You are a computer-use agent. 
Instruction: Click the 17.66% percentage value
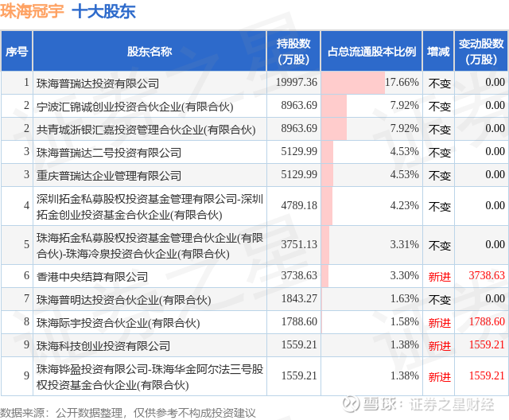pyautogui.click(x=402, y=82)
